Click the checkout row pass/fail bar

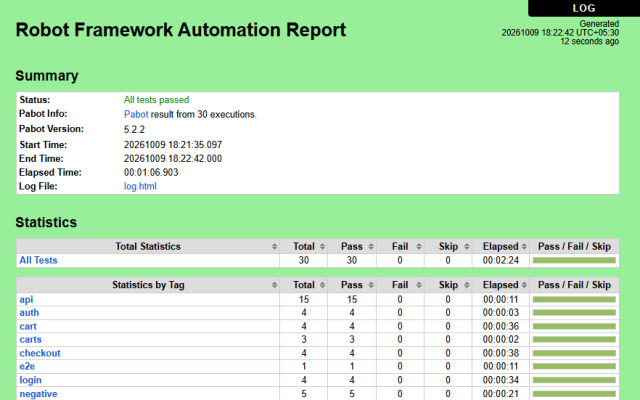[574, 353]
